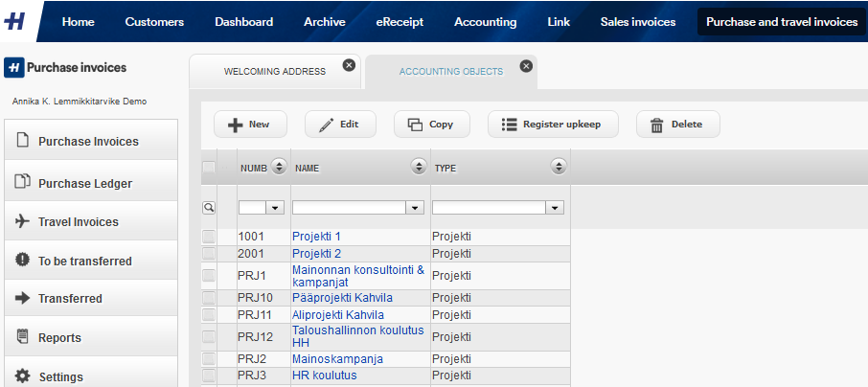Check the box for Projekti 1 row
Screen dimensions: 868x387
click(x=209, y=237)
